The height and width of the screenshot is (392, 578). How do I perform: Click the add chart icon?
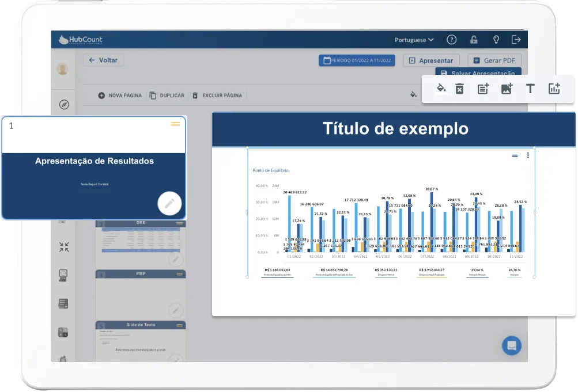click(554, 88)
